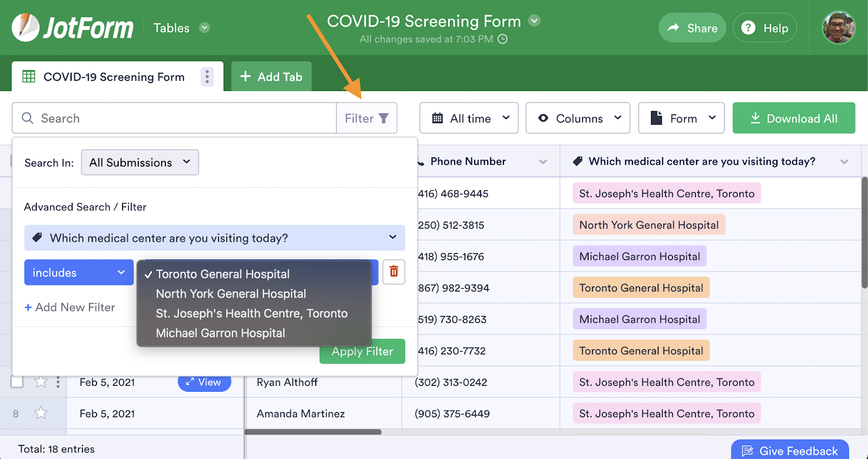Delete the filter with trash icon
This screenshot has height=459, width=868.
[x=394, y=271]
